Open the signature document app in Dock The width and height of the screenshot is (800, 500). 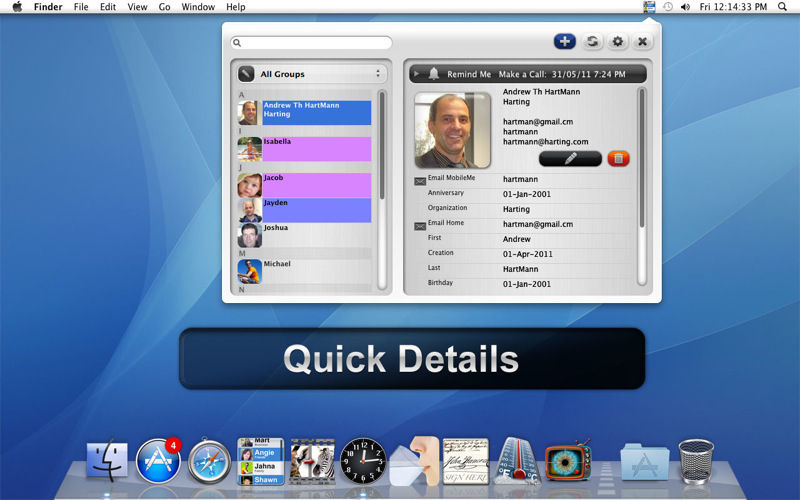click(x=466, y=461)
